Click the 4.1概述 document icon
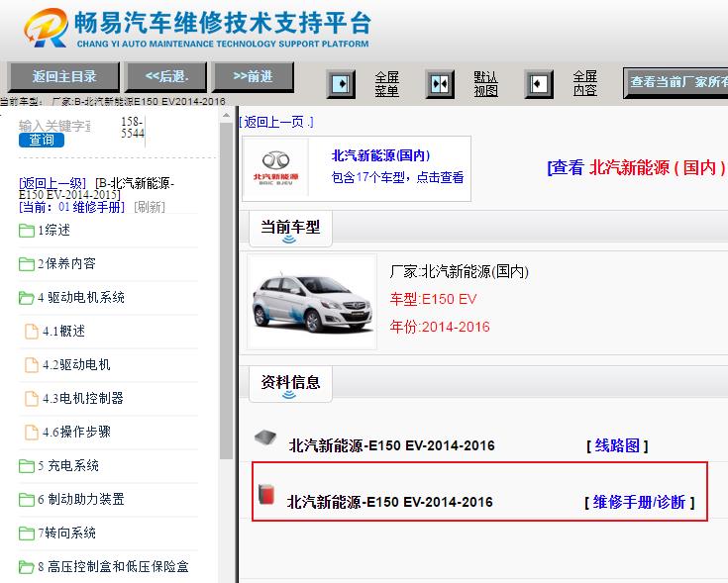The width and height of the screenshot is (728, 583). pos(32,332)
